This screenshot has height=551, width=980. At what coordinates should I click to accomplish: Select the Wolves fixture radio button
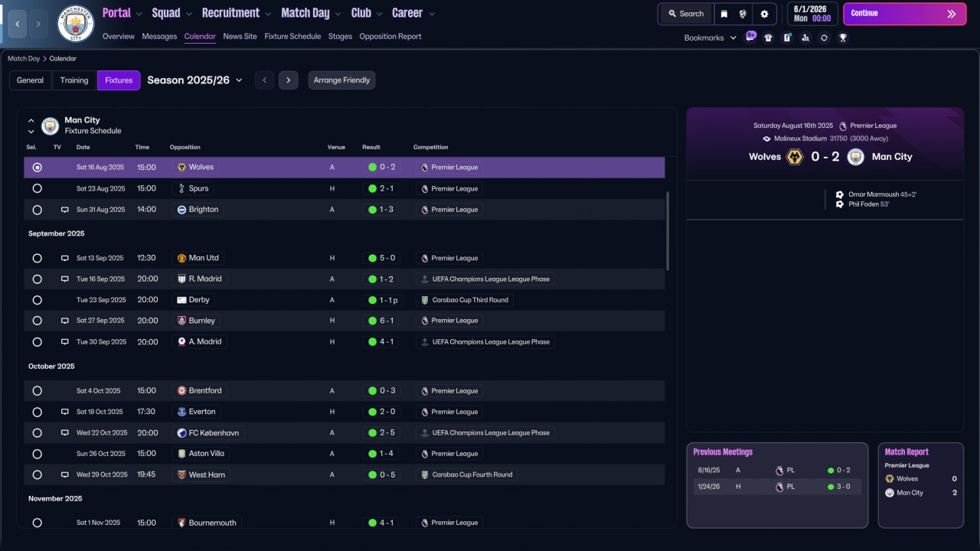point(37,167)
